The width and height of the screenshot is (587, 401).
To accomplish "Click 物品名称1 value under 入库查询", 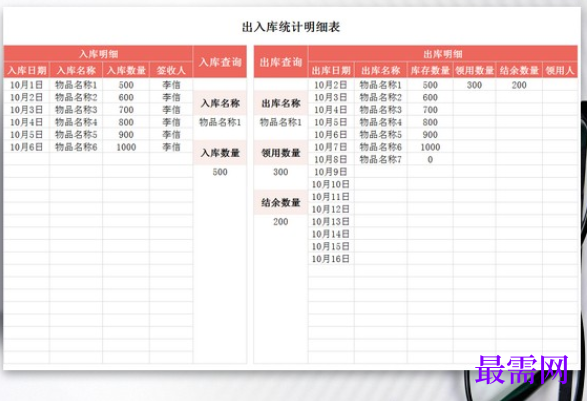I will point(220,122).
